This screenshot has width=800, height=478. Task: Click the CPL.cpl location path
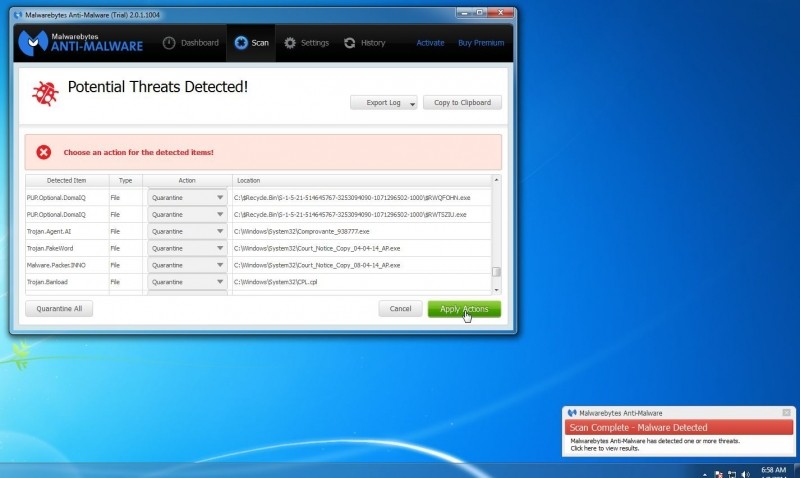coord(276,282)
